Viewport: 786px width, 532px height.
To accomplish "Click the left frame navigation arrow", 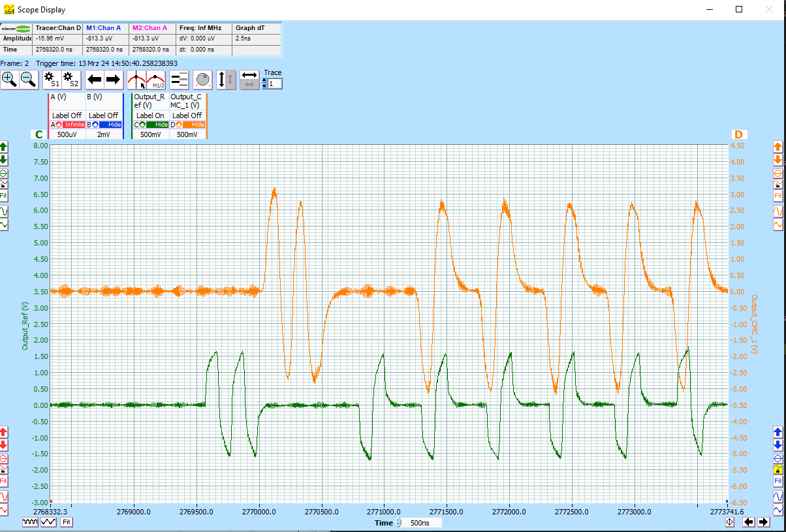I will (94, 80).
